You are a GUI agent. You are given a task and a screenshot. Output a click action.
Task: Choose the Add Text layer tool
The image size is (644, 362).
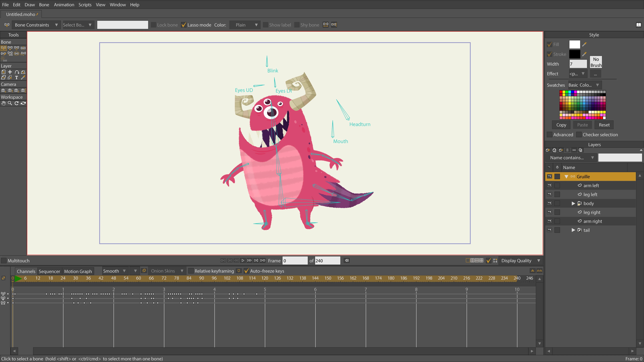coord(16,78)
